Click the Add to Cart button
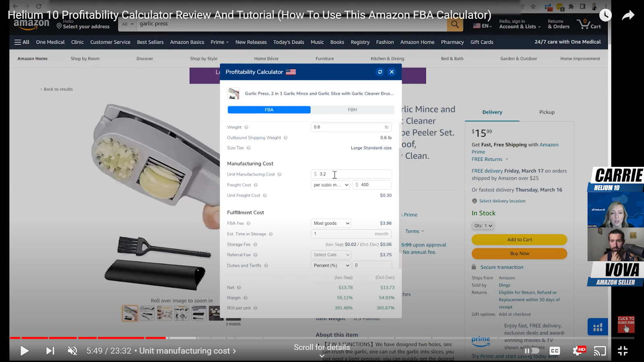The height and width of the screenshot is (362, 644). 519,240
